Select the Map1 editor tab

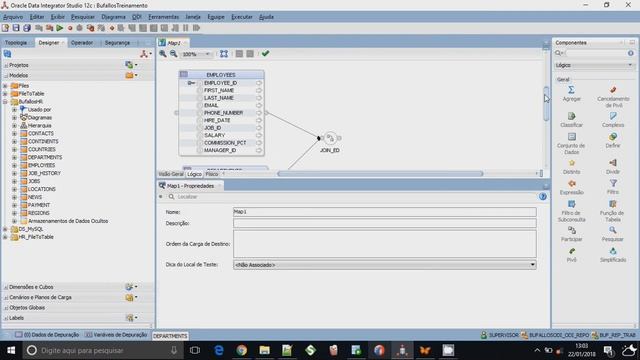[173, 43]
